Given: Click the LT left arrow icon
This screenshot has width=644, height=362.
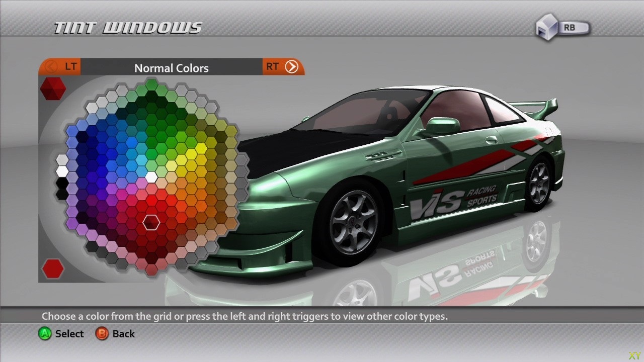Looking at the screenshot, I should 51,66.
